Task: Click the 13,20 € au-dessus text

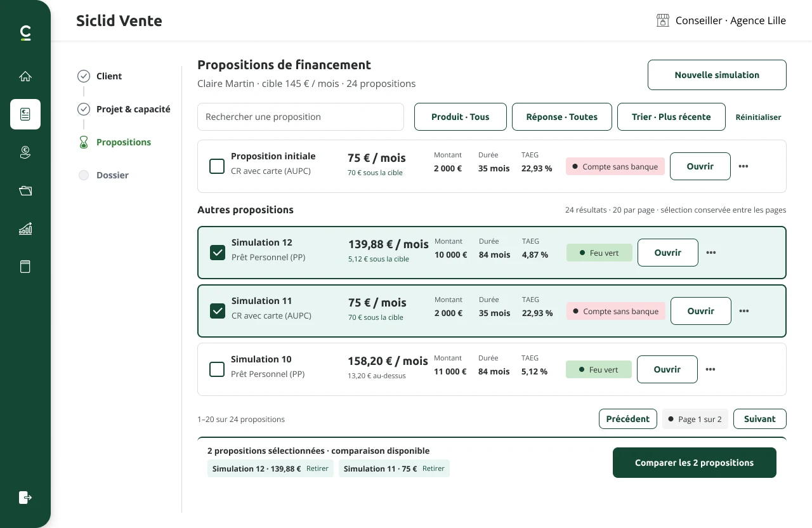Action: 377,376
